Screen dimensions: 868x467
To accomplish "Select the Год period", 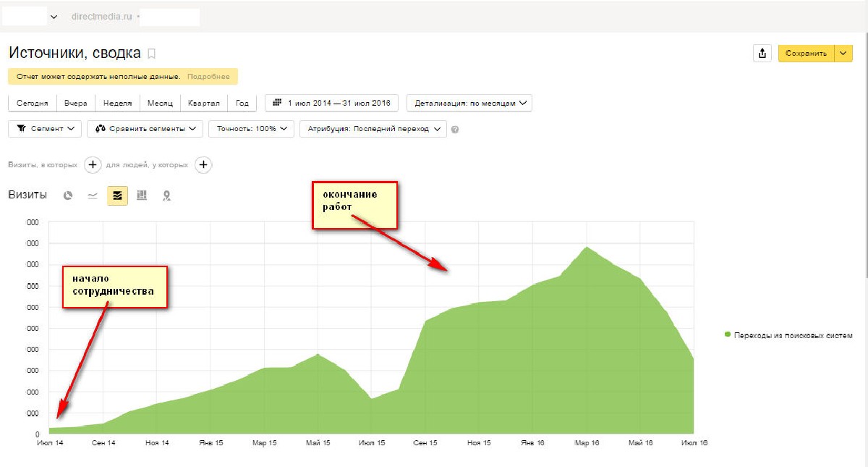I will pyautogui.click(x=242, y=103).
